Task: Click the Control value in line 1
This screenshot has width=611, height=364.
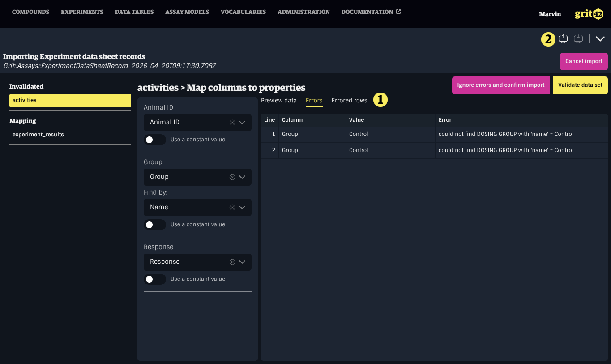Action: pos(359,134)
